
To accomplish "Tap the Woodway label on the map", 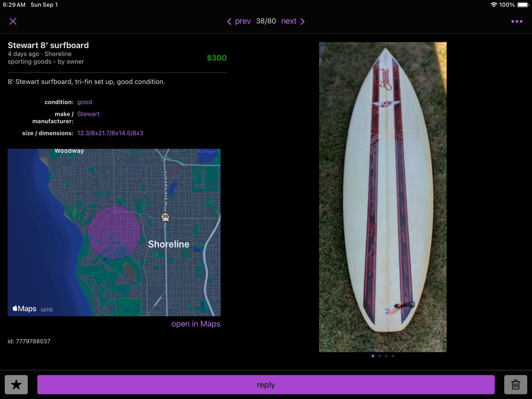I will coord(69,151).
